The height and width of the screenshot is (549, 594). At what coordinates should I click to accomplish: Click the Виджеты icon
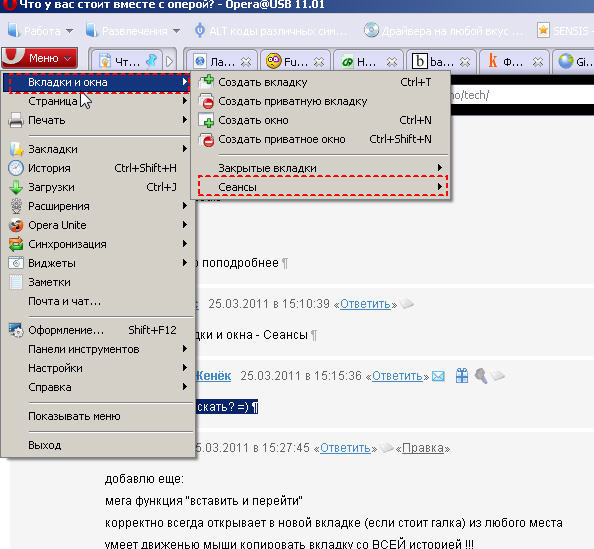(16, 263)
